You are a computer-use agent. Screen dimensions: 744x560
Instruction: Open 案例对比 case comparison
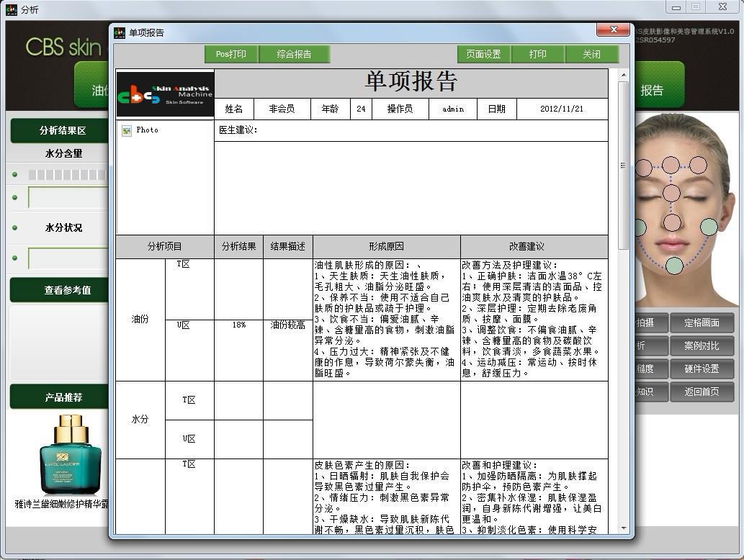(702, 346)
